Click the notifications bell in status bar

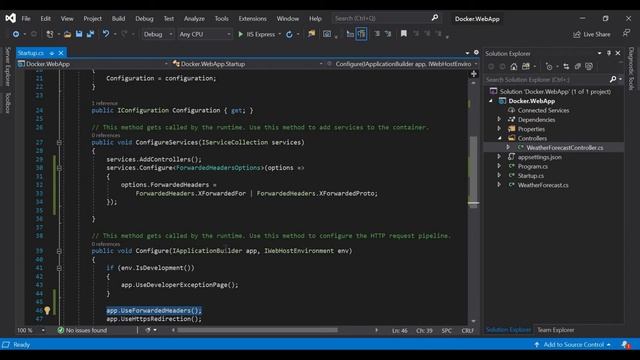click(x=626, y=345)
